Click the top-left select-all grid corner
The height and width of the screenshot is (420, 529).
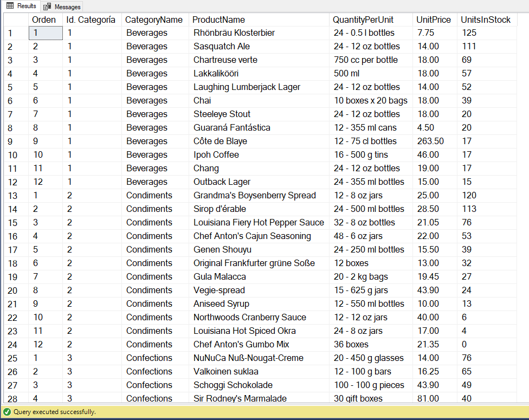click(16, 20)
